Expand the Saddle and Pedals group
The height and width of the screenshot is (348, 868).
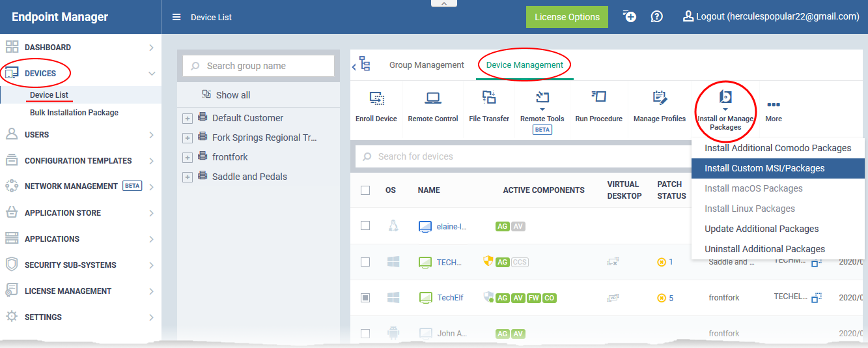click(x=188, y=177)
